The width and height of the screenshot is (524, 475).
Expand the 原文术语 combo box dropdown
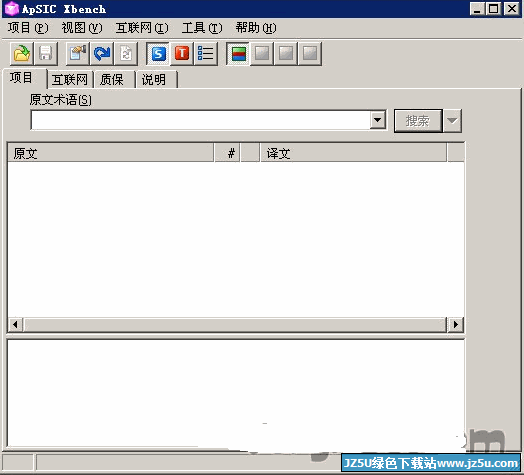(x=378, y=120)
